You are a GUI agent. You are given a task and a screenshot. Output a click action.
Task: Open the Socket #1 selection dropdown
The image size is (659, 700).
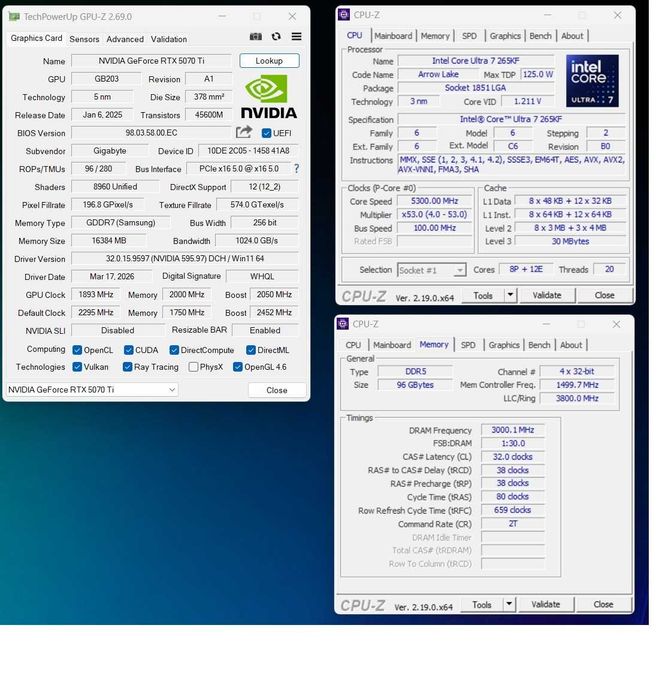point(432,270)
